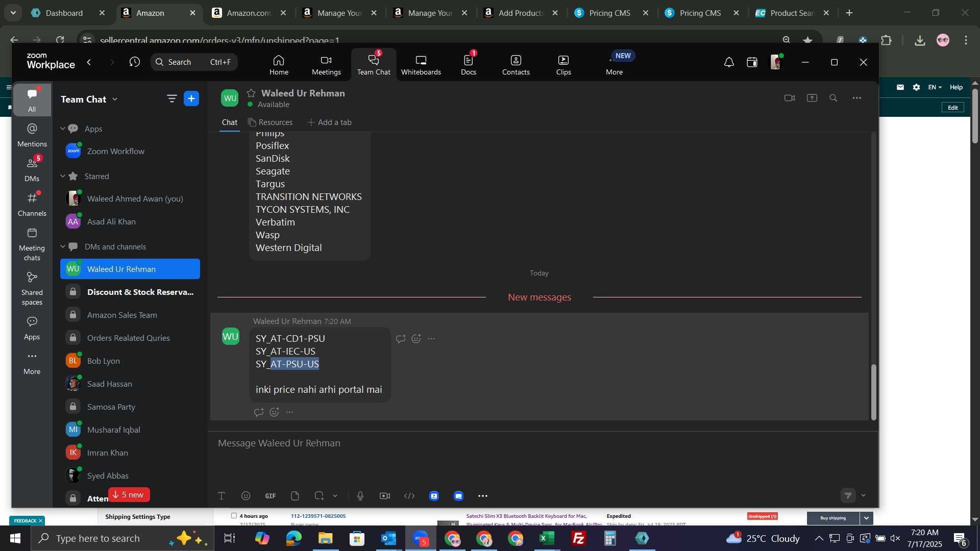Open Zoom Workflow chat
The image size is (980, 551).
[130, 151]
